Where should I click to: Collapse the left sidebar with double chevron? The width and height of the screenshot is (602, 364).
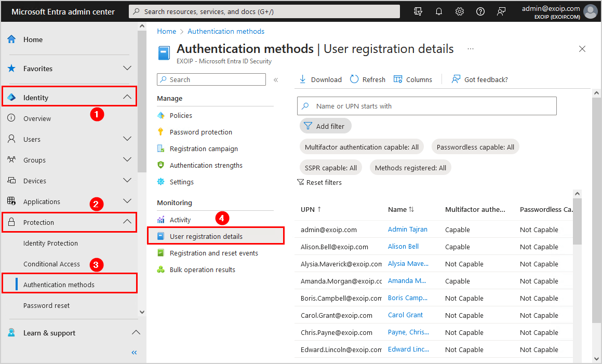click(134, 353)
